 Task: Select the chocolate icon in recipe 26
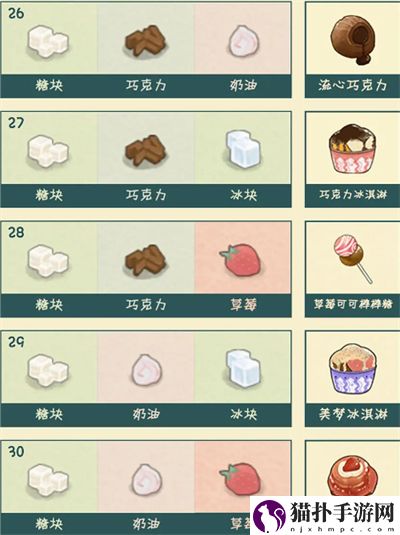click(145, 41)
